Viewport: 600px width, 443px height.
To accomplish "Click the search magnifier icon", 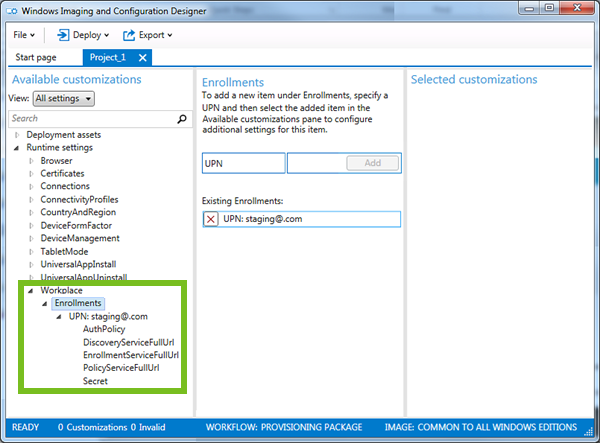I will [182, 119].
